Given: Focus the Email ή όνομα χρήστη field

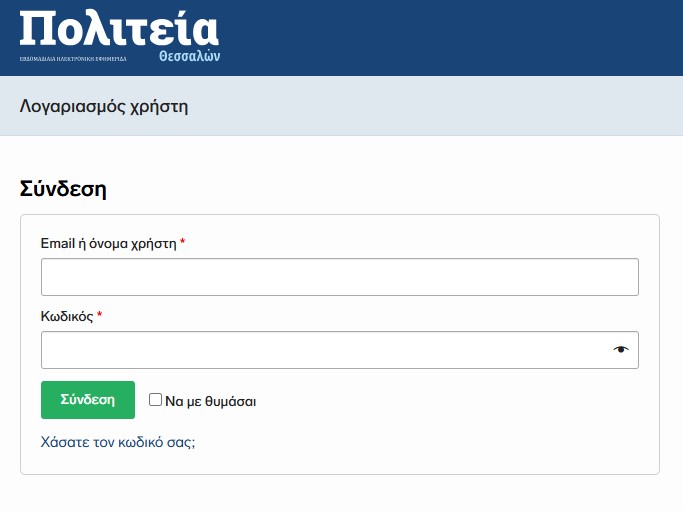Looking at the screenshot, I should coord(339,277).
